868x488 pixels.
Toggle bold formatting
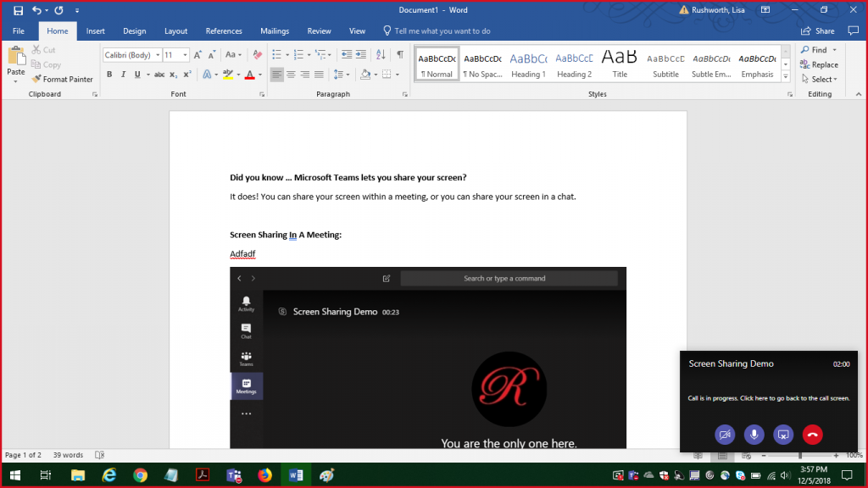tap(109, 75)
